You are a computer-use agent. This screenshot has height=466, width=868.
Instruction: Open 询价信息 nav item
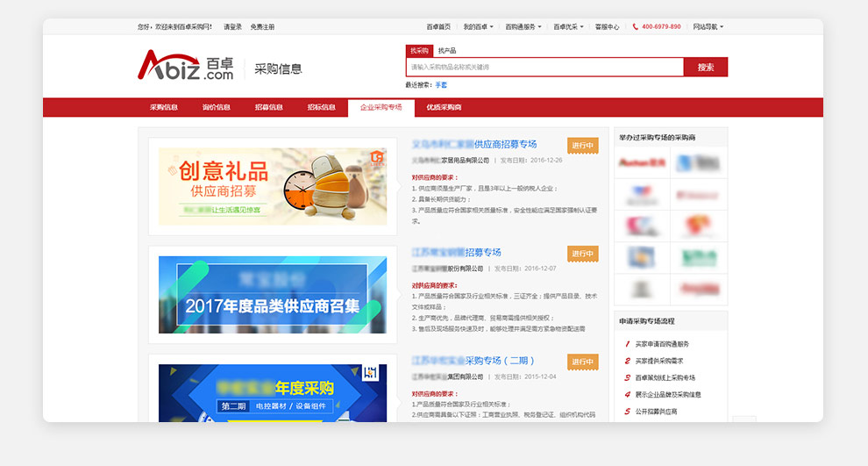tap(216, 107)
